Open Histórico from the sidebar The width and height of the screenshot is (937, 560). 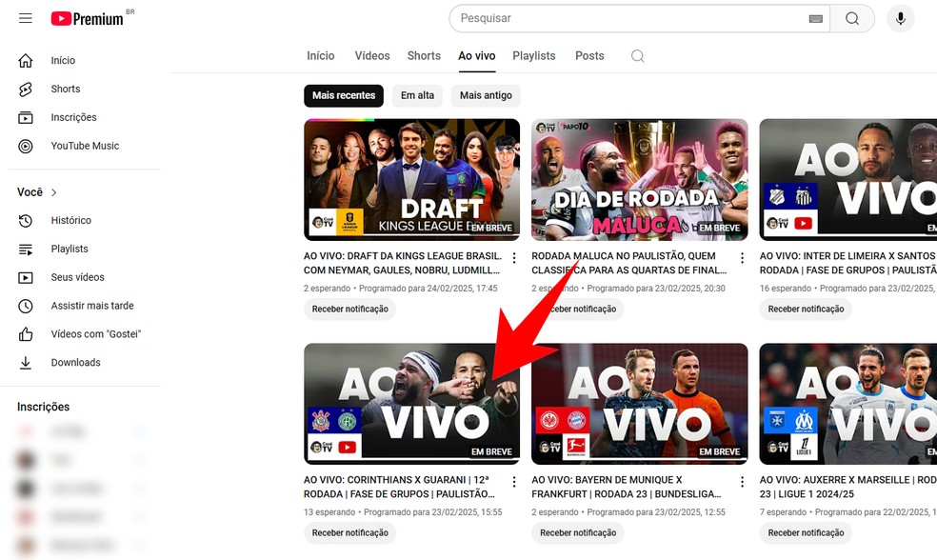point(71,220)
